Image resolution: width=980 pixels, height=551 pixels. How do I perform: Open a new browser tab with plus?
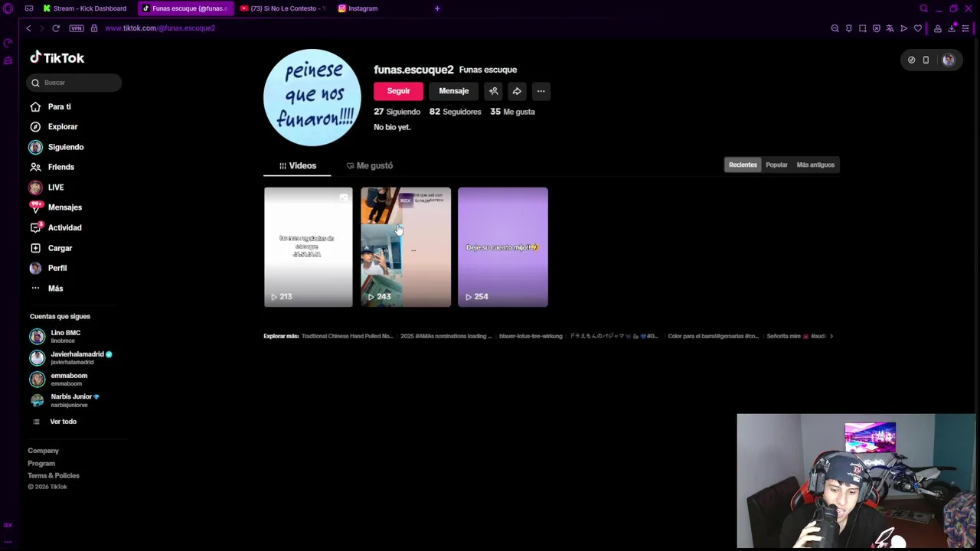[437, 8]
